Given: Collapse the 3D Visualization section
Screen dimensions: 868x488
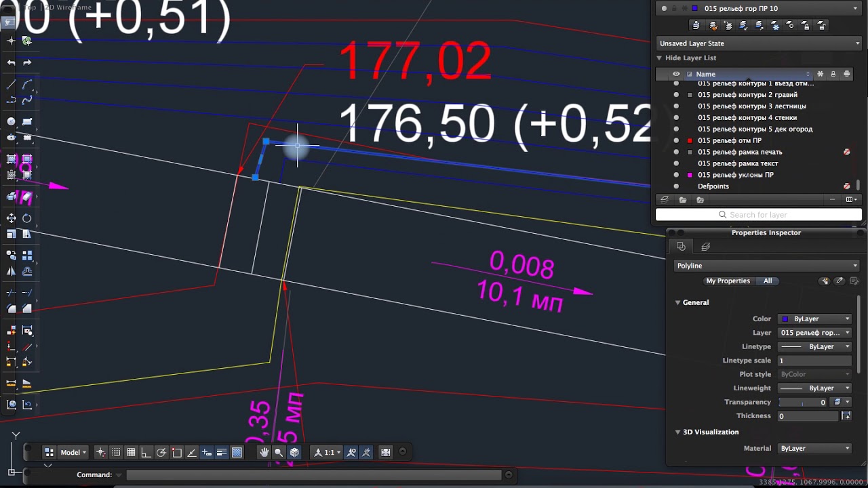Looking at the screenshot, I should point(677,432).
